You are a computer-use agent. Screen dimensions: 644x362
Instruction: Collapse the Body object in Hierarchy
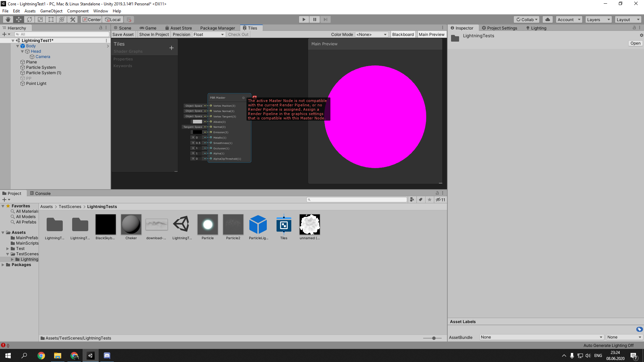(x=18, y=46)
